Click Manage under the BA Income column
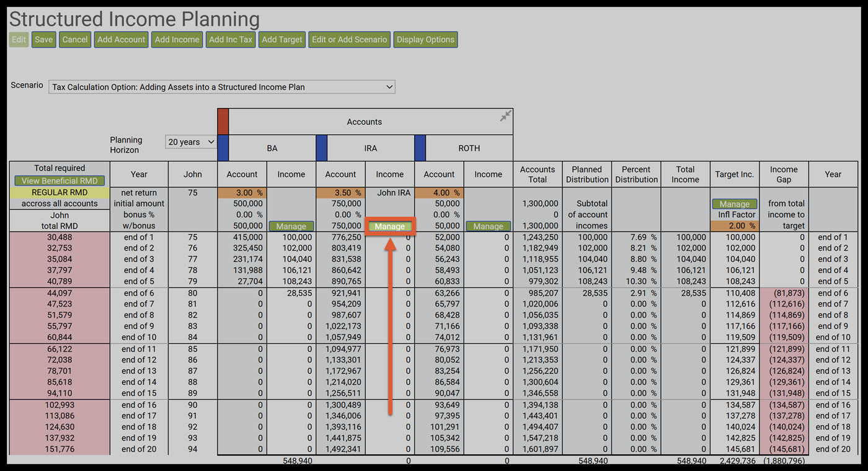The height and width of the screenshot is (471, 868). point(291,227)
